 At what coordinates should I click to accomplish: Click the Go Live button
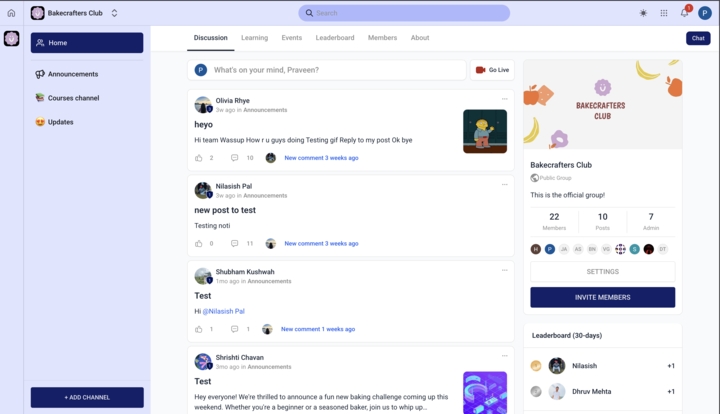[492, 70]
